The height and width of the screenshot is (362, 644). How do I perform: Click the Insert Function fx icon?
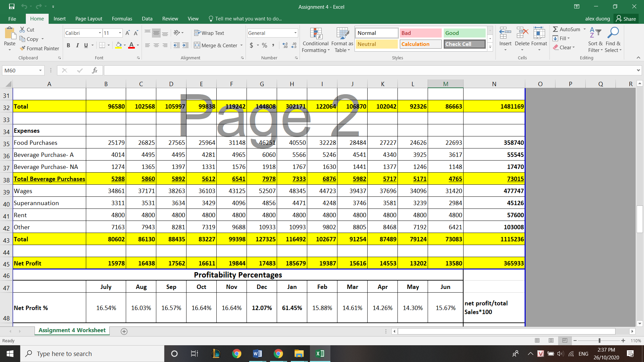[95, 70]
